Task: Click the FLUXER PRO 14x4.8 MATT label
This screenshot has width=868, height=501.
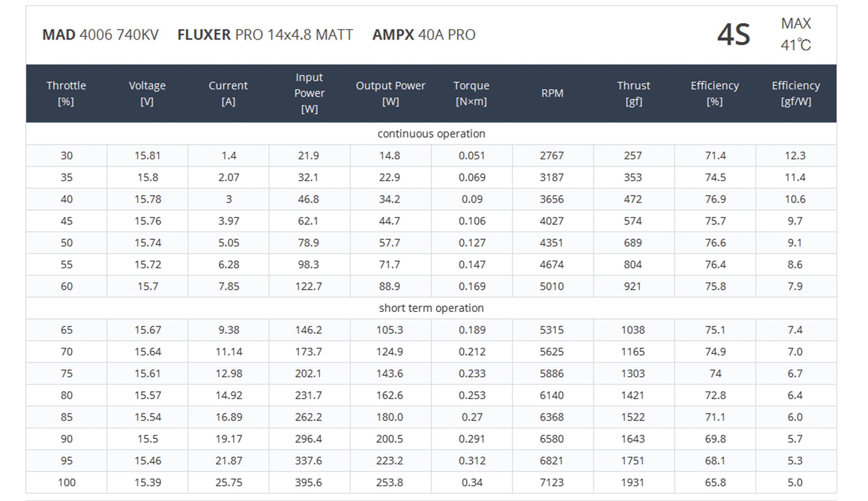Action: point(265,35)
